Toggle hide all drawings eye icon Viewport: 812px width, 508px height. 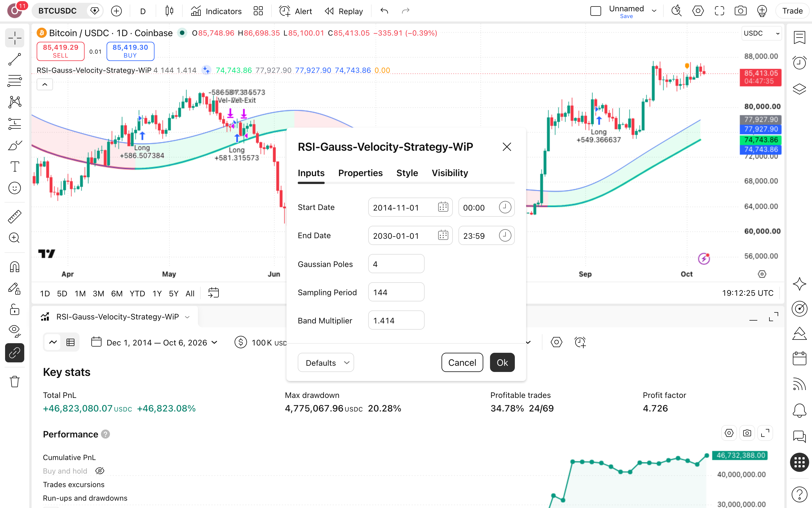(14, 331)
